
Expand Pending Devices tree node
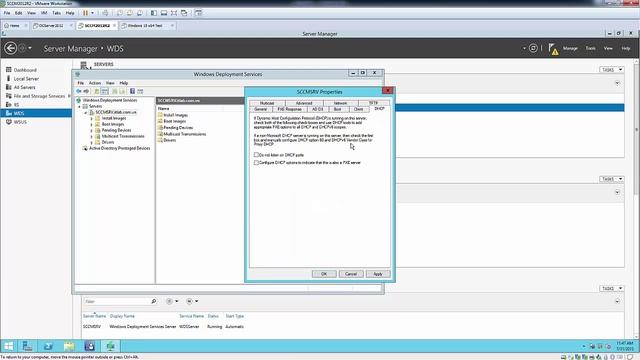point(91,130)
